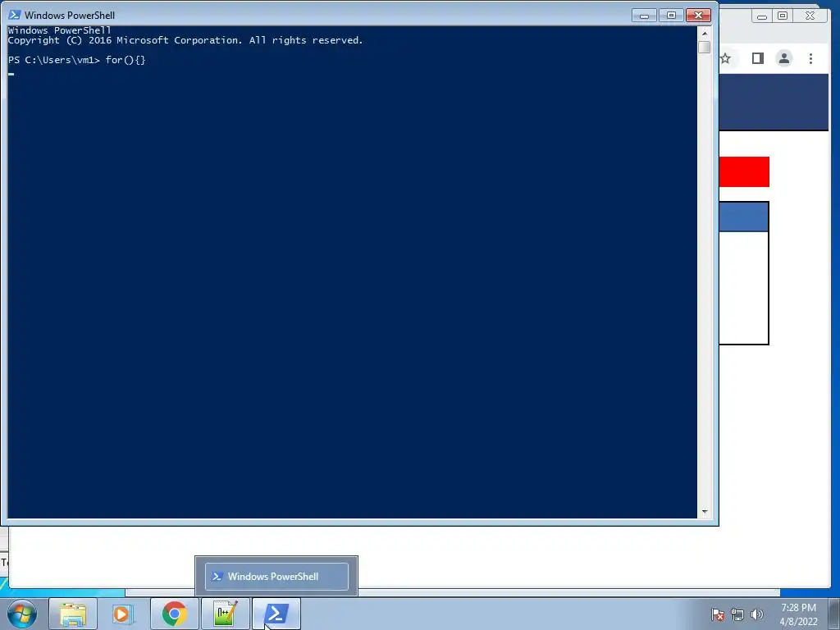This screenshot has height=630, width=840.
Task: Launch Windows Media Player from taskbar
Action: point(122,614)
